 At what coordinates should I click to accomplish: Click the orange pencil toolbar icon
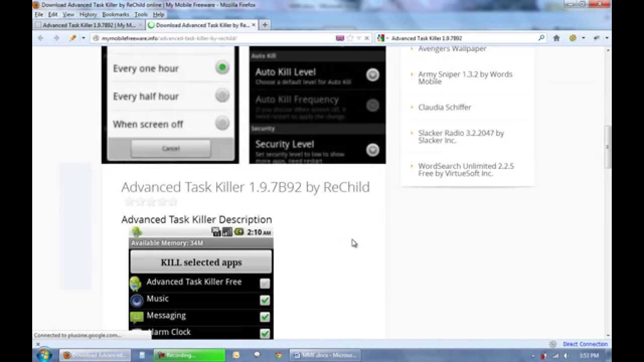point(73,38)
